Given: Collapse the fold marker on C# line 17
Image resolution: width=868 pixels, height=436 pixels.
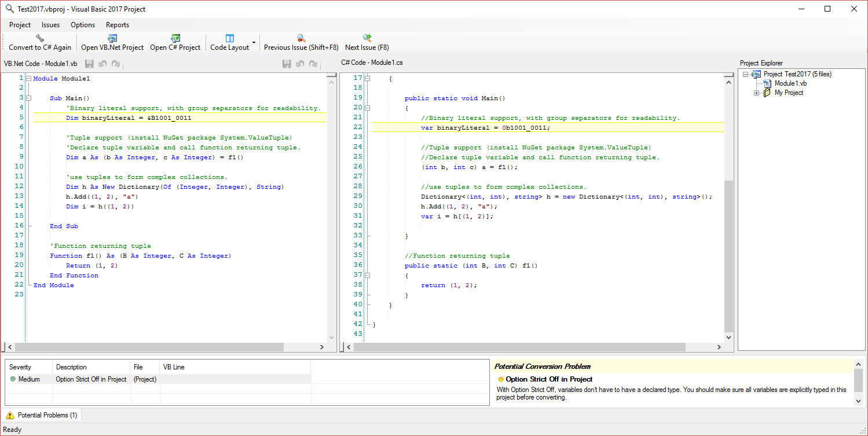Looking at the screenshot, I should click(368, 78).
